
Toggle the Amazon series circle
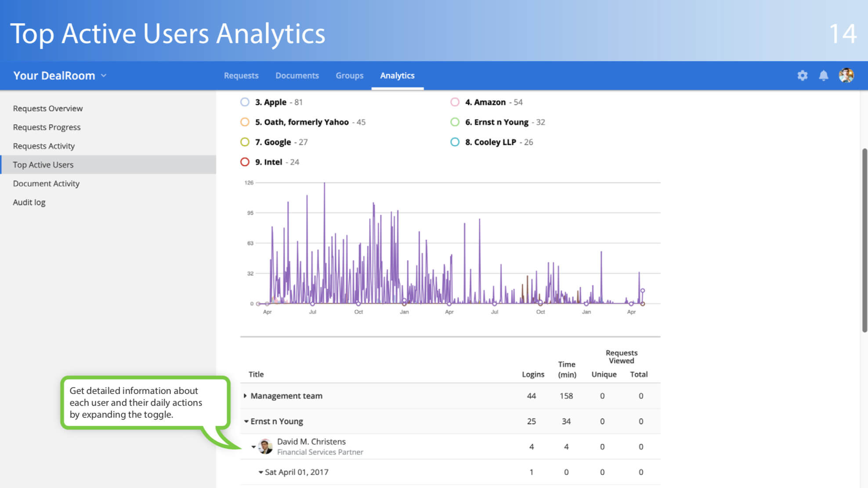point(455,102)
